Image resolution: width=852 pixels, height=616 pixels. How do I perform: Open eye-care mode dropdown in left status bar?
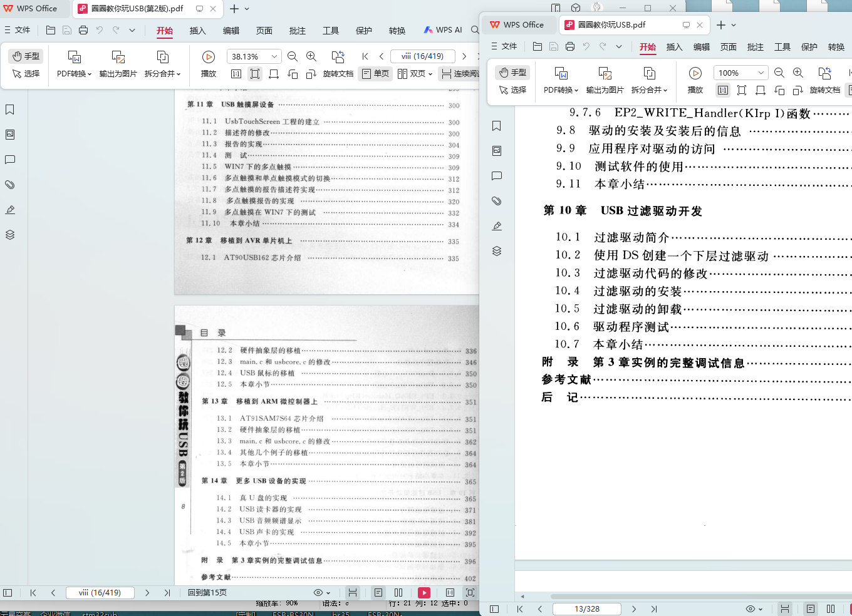click(x=321, y=592)
